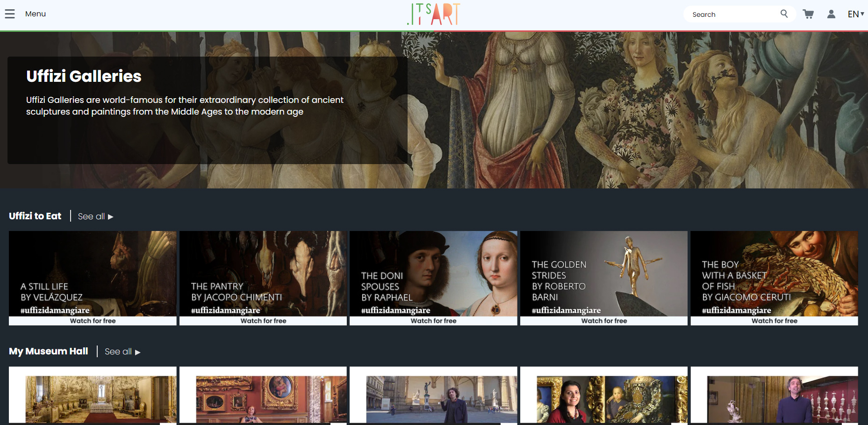This screenshot has height=425, width=868.
Task: Watch for free under Boy with Basket of Fish
Action: pyautogui.click(x=774, y=321)
